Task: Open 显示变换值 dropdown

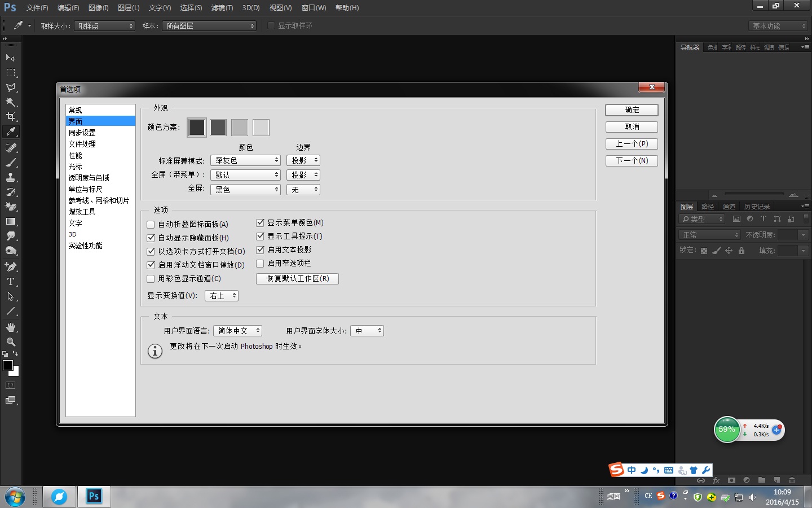Action: click(x=222, y=296)
